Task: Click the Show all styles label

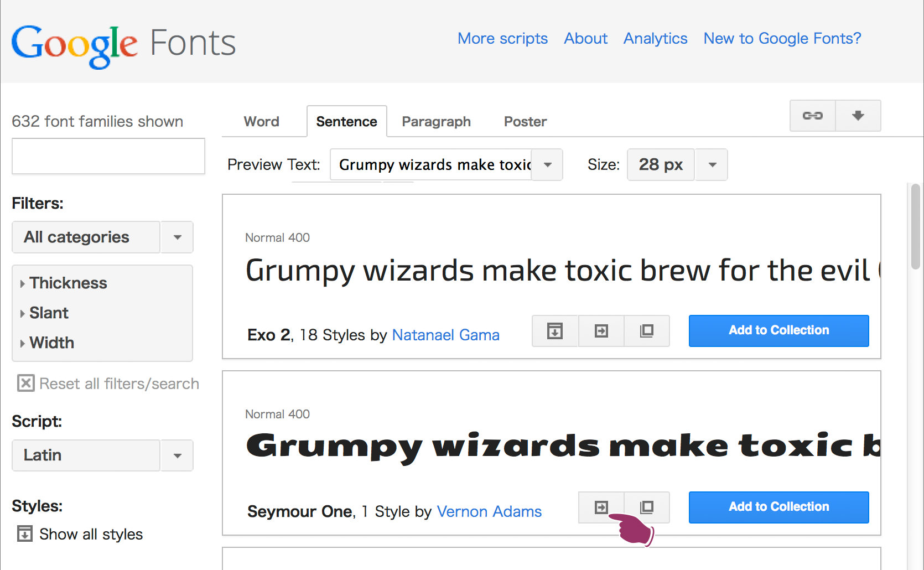Action: coord(91,534)
